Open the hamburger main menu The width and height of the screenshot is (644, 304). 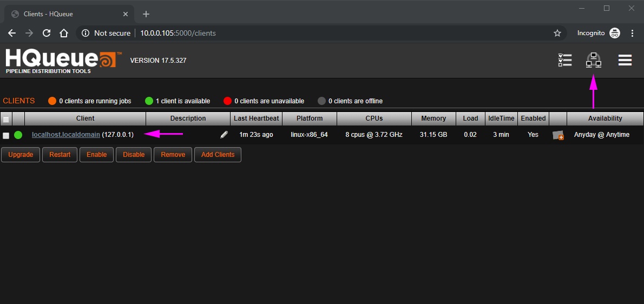(x=625, y=60)
